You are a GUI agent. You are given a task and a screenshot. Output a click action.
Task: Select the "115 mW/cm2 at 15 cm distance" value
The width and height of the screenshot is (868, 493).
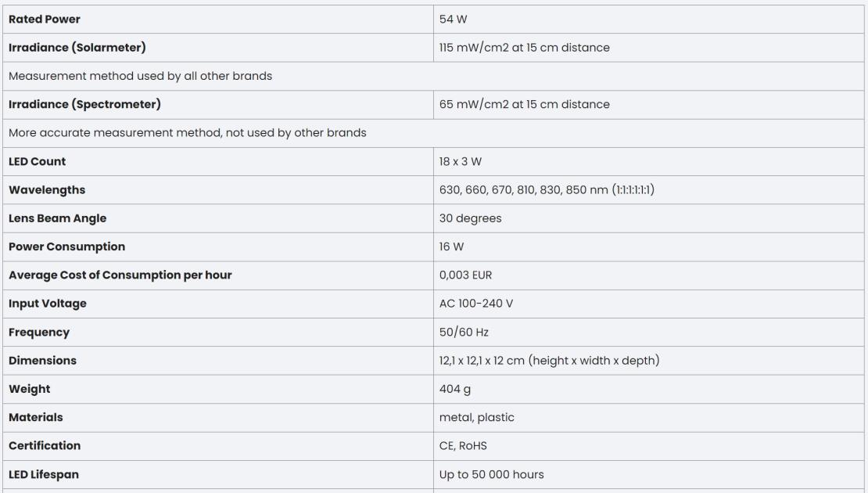coord(524,48)
